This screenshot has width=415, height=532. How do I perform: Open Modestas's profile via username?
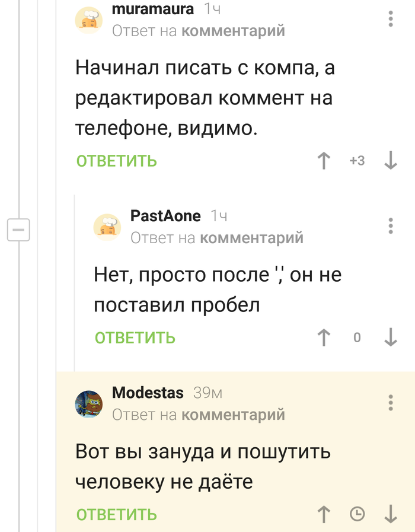pos(149,392)
